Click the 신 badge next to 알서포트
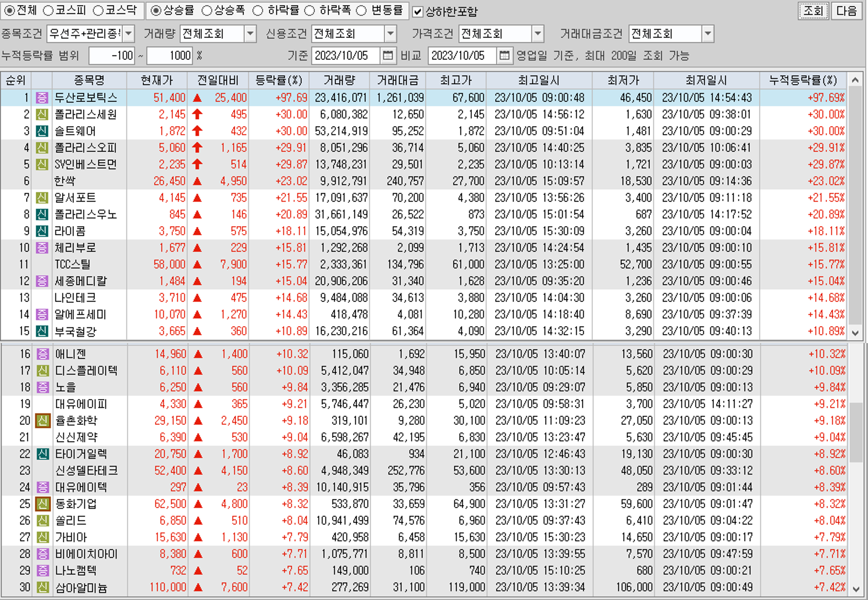868x600 pixels. click(42, 197)
